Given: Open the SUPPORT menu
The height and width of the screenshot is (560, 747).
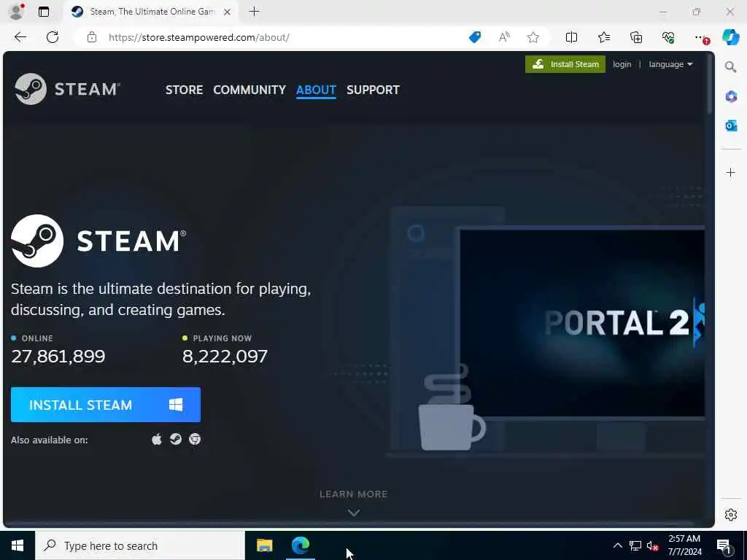Looking at the screenshot, I should coord(373,90).
